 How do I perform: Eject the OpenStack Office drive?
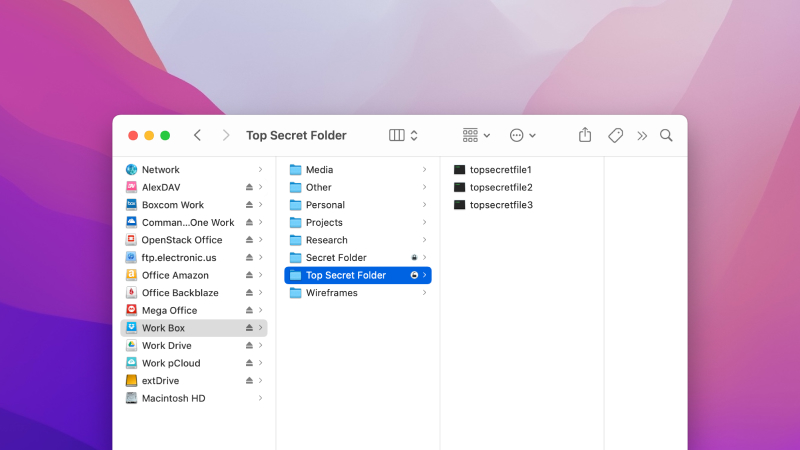coord(249,240)
